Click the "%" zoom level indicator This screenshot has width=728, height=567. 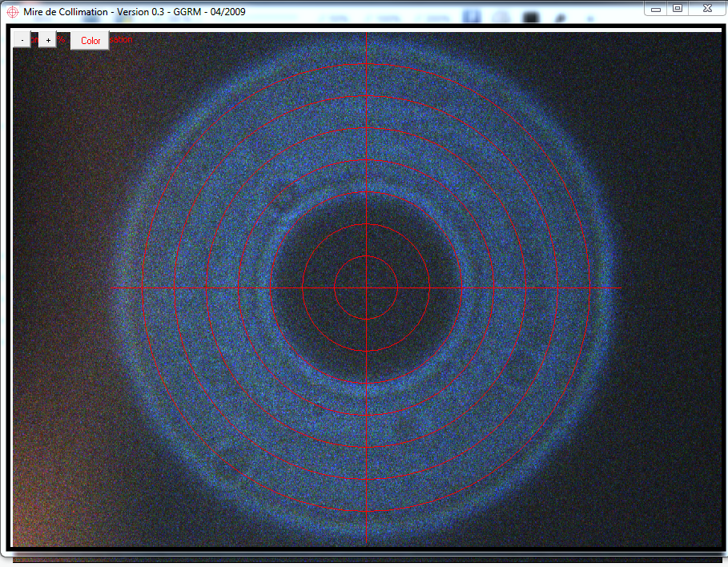[x=62, y=38]
